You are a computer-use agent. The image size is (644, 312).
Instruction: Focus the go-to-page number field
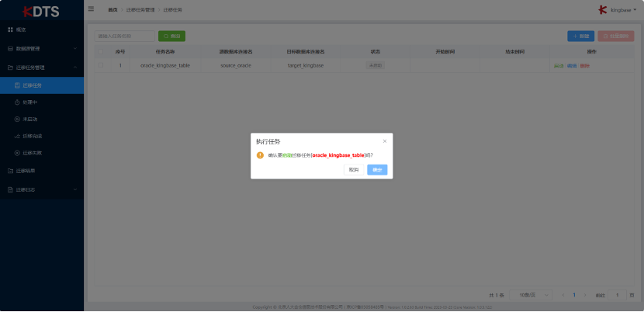(617, 295)
